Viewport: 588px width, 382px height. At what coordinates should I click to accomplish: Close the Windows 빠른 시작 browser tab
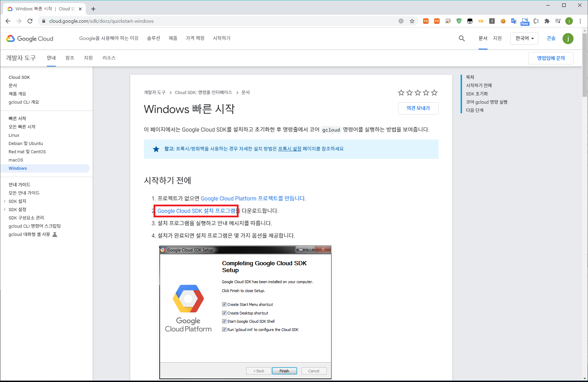(80, 9)
